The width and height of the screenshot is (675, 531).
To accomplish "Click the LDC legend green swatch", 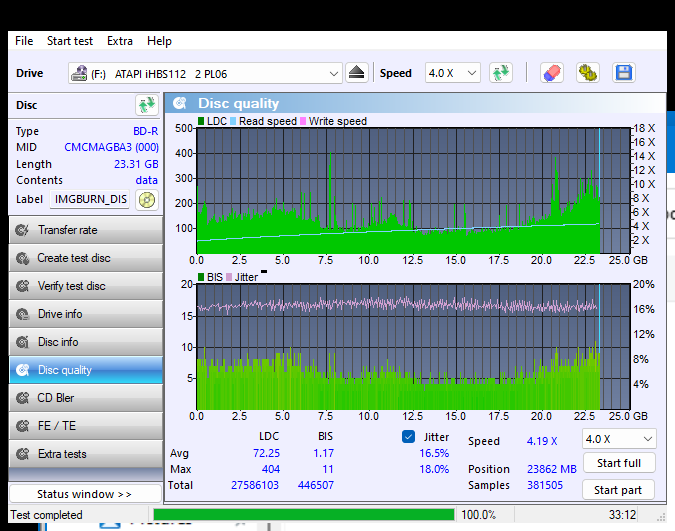I will point(201,121).
